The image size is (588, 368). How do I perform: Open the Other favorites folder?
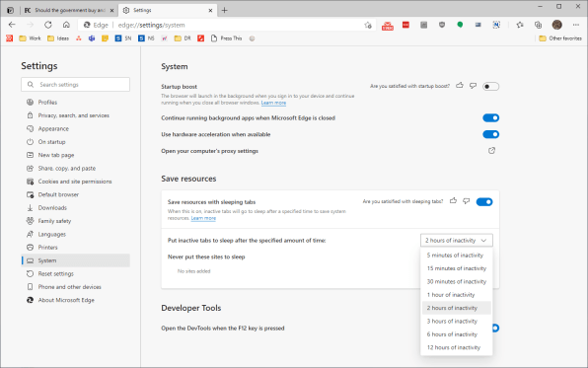[x=560, y=38]
